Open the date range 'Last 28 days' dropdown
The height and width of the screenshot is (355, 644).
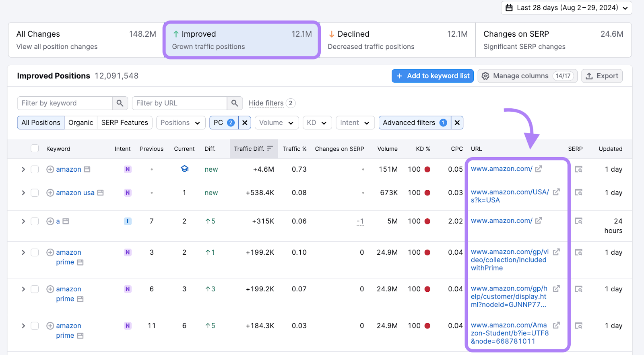(x=567, y=8)
